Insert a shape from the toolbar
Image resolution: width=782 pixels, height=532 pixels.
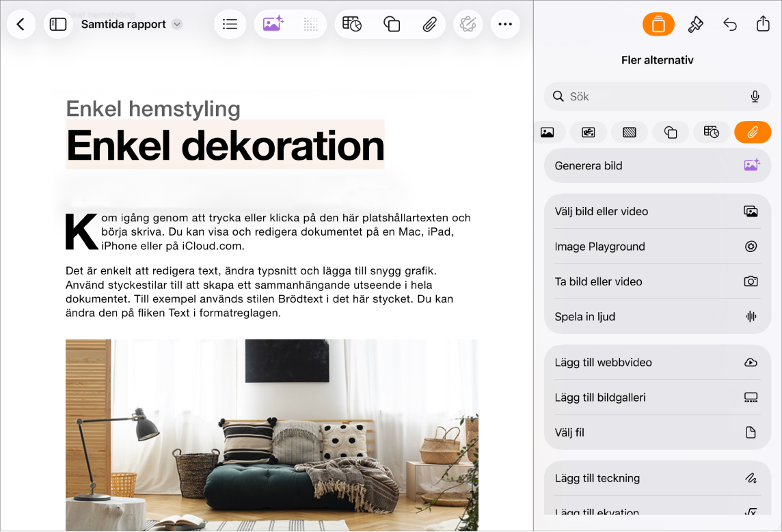pos(392,24)
